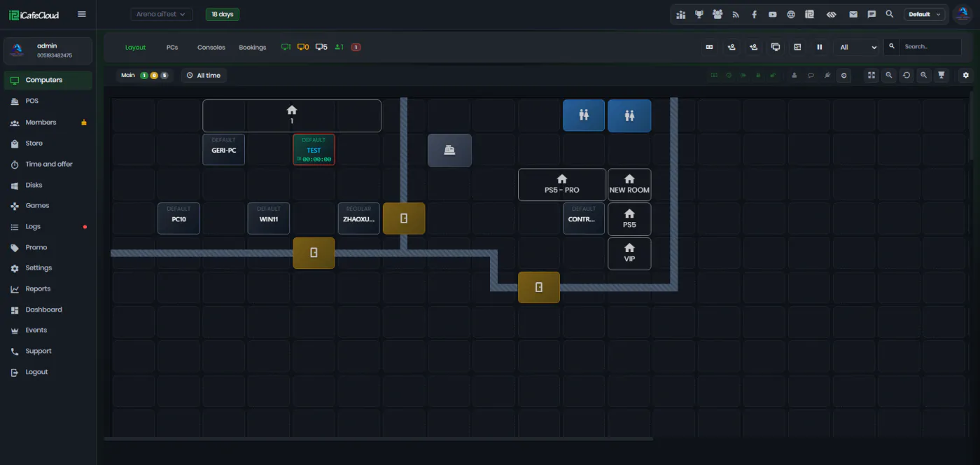Open Logs in the sidebar

[x=48, y=226]
